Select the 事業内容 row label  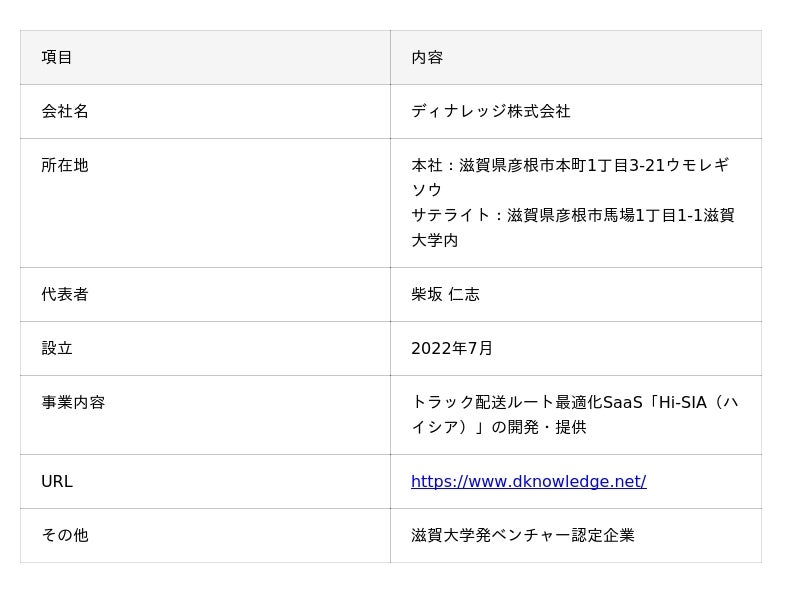[73, 403]
